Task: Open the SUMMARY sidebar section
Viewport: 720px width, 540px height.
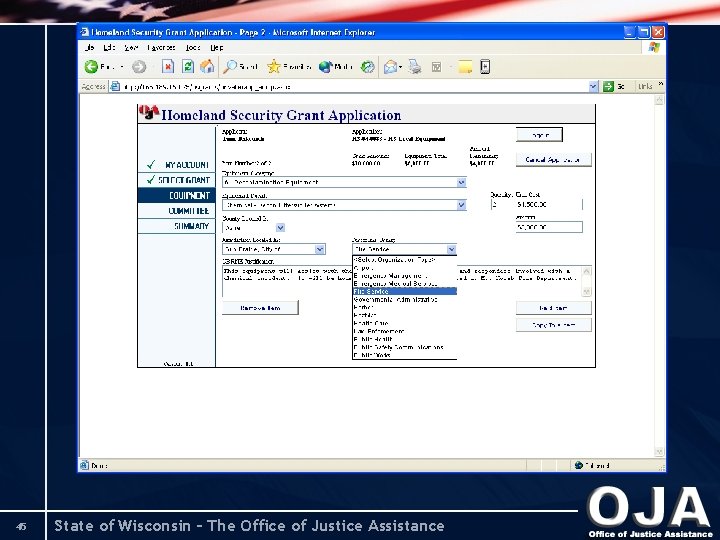Action: 177,226
